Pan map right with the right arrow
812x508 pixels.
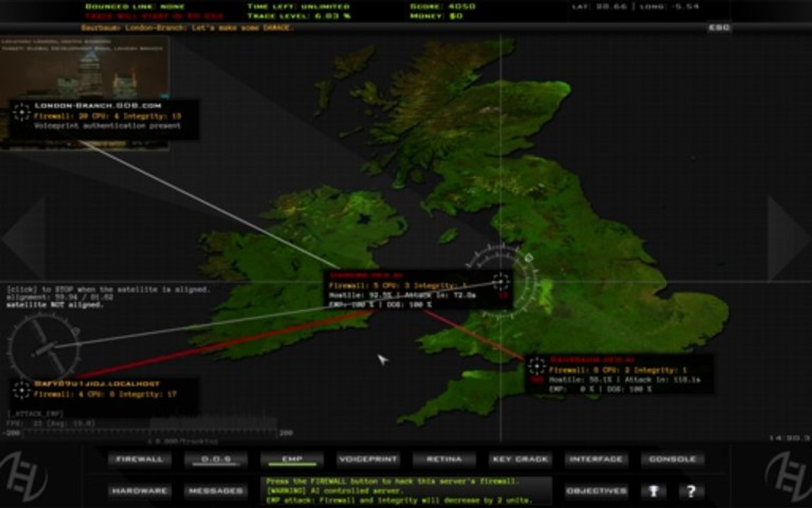(x=788, y=238)
